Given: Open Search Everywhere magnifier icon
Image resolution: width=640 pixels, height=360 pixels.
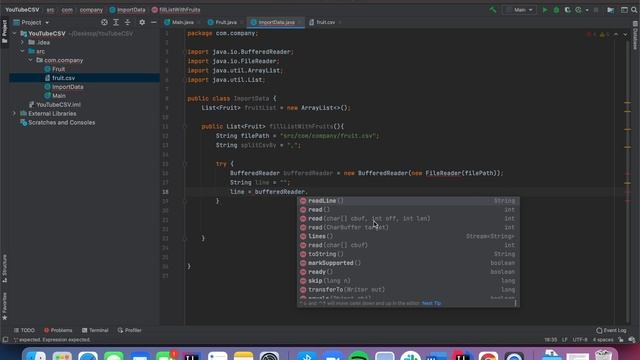Looking at the screenshot, I should point(634,10).
